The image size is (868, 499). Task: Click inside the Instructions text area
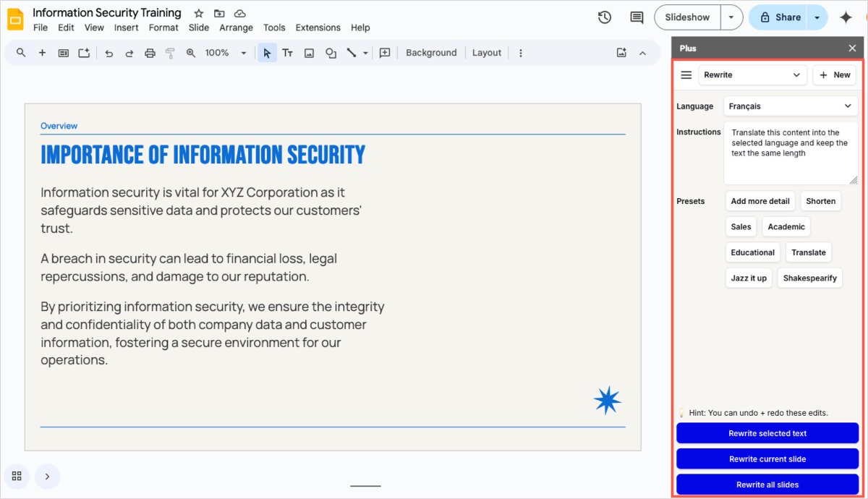tap(791, 153)
